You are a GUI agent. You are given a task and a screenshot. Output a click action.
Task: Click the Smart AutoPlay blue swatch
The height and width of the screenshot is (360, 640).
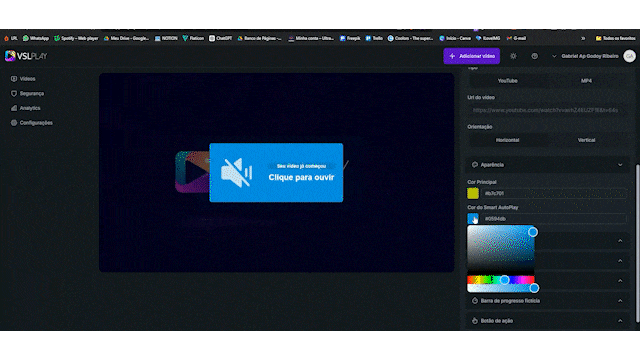pyautogui.click(x=473, y=219)
